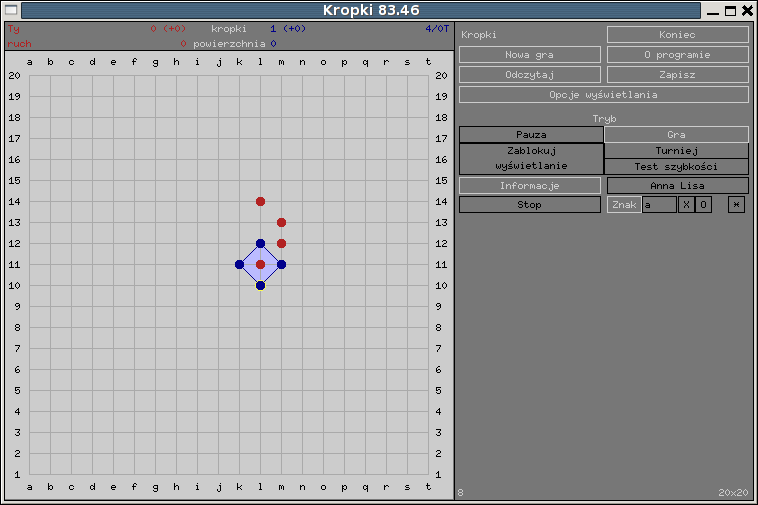Toggle Zablokuj wyświetlanie
This screenshot has width=758, height=505.
point(531,158)
